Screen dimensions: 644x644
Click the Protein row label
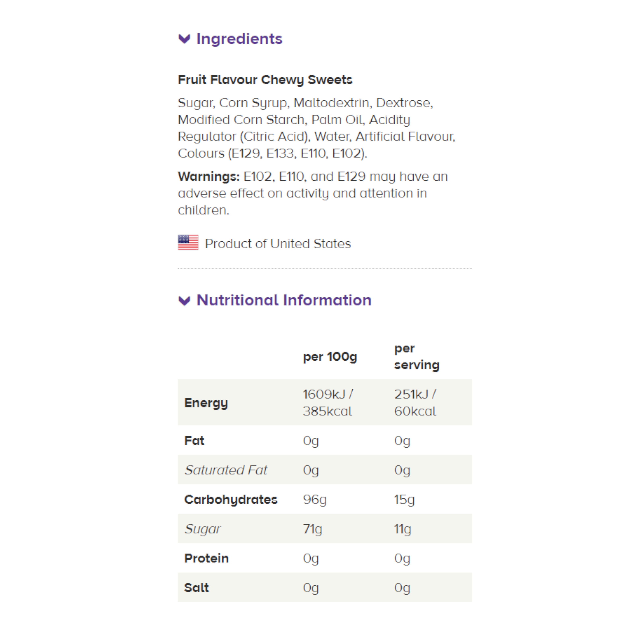coord(206,558)
